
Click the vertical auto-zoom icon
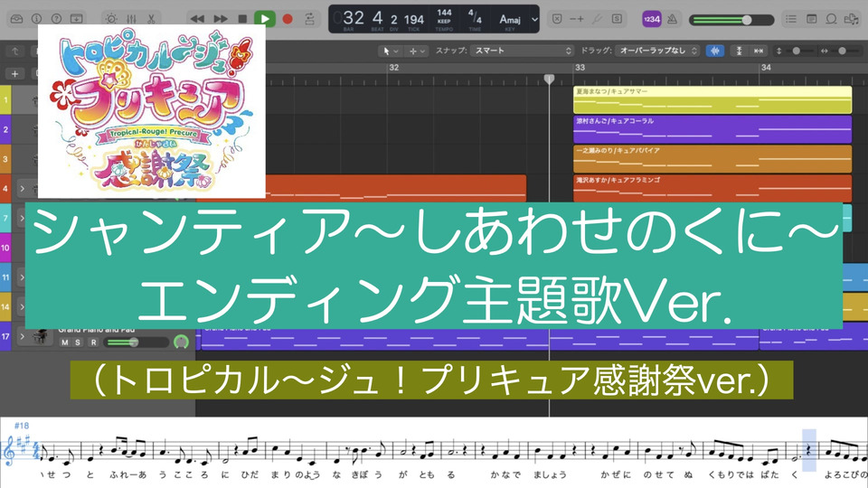739,51
